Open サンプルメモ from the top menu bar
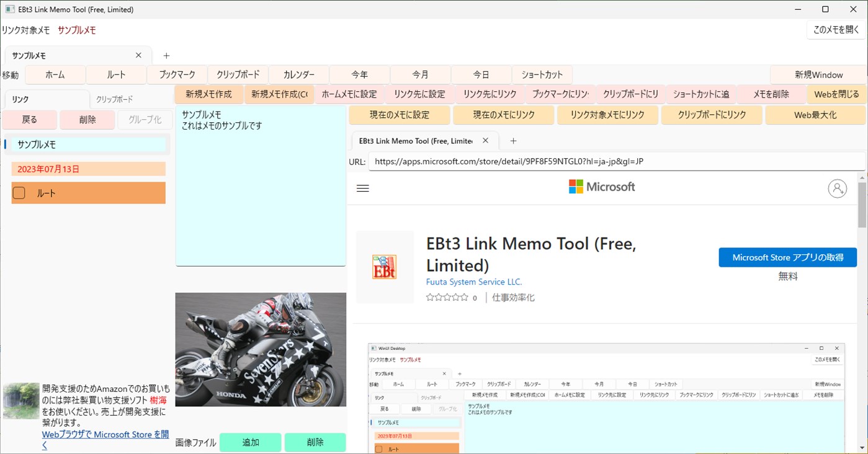868x454 pixels. 76,29
